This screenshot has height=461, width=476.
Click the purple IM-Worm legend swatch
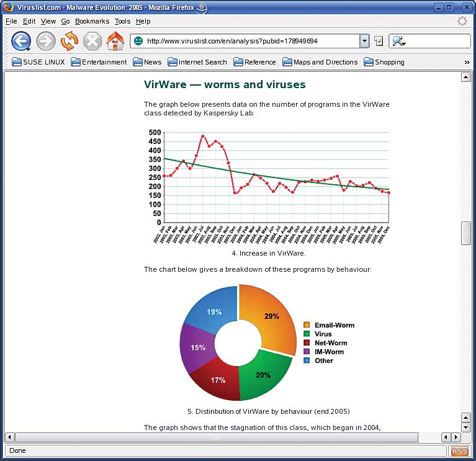(307, 352)
